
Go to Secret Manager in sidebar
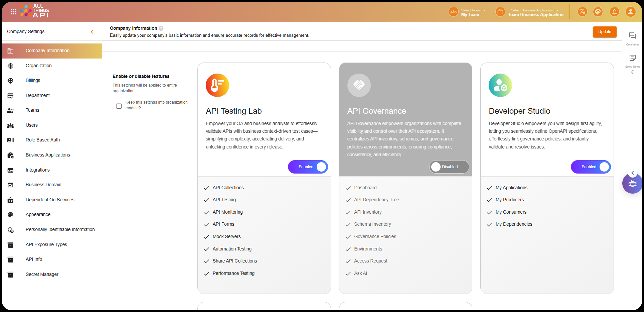[42, 275]
